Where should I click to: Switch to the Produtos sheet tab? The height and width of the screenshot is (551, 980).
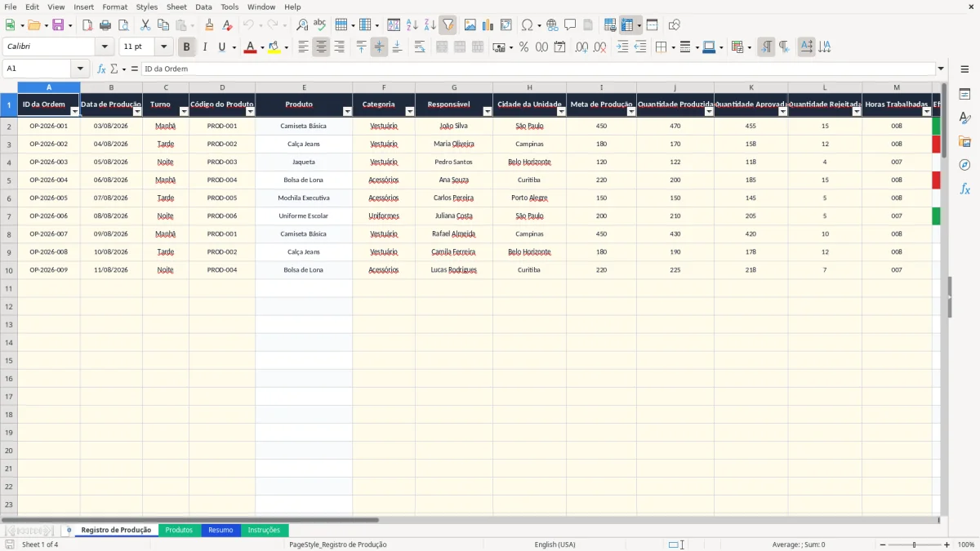click(x=179, y=530)
